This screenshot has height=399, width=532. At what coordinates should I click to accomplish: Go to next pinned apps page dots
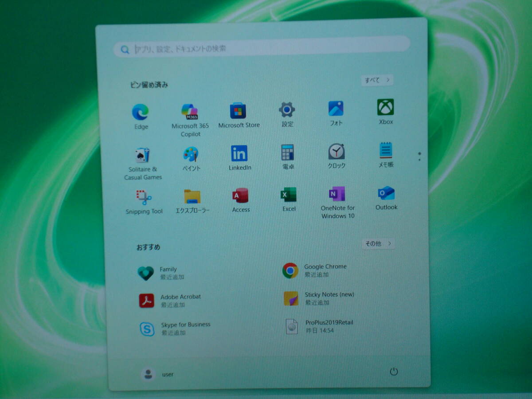click(419, 156)
